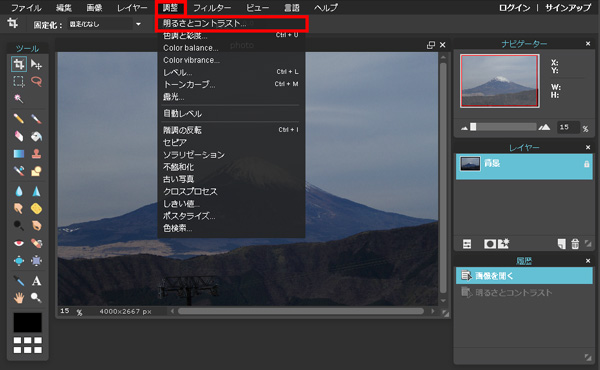
Task: Choose 明るさとコントラスト from menu
Action: [204, 23]
